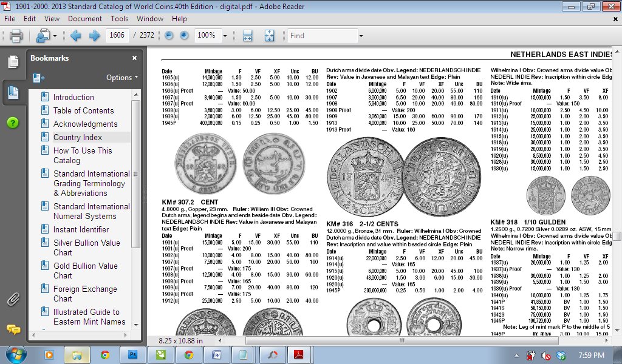Image resolution: width=622 pixels, height=364 pixels.
Task: Click the green help question mark icon
Action: (13, 123)
